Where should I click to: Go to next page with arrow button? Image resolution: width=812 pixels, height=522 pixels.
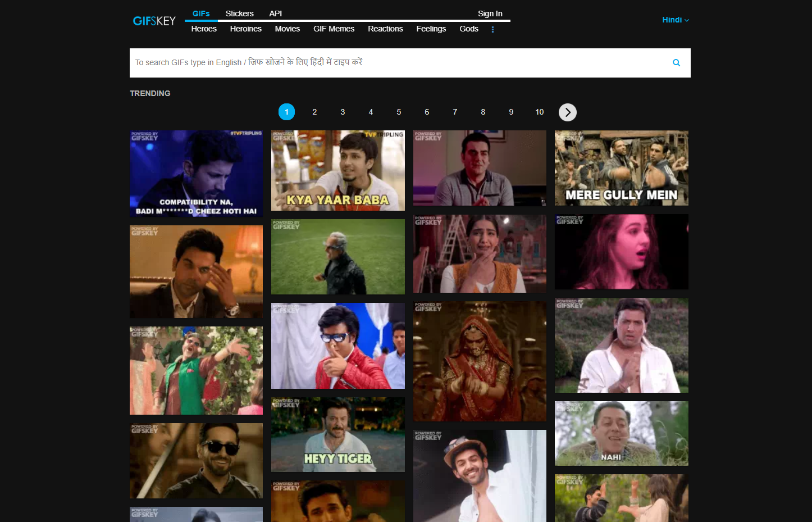tap(568, 112)
